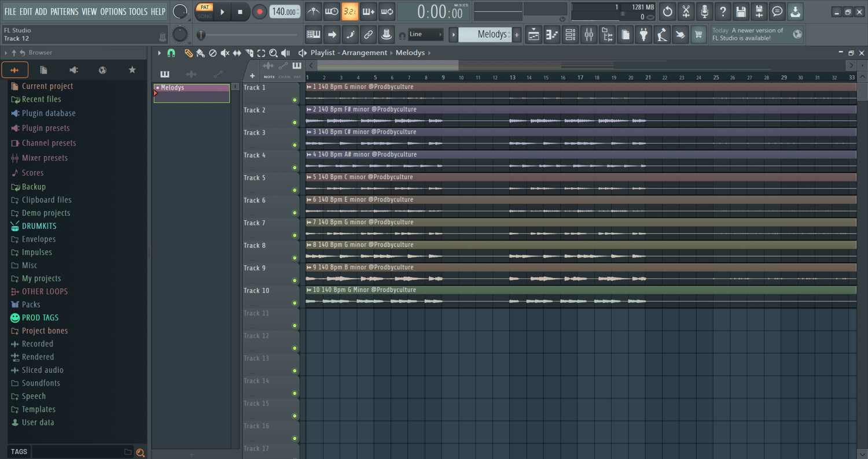The height and width of the screenshot is (459, 868).
Task: Select the playback speaker tool in Playlist
Action: pyautogui.click(x=285, y=53)
